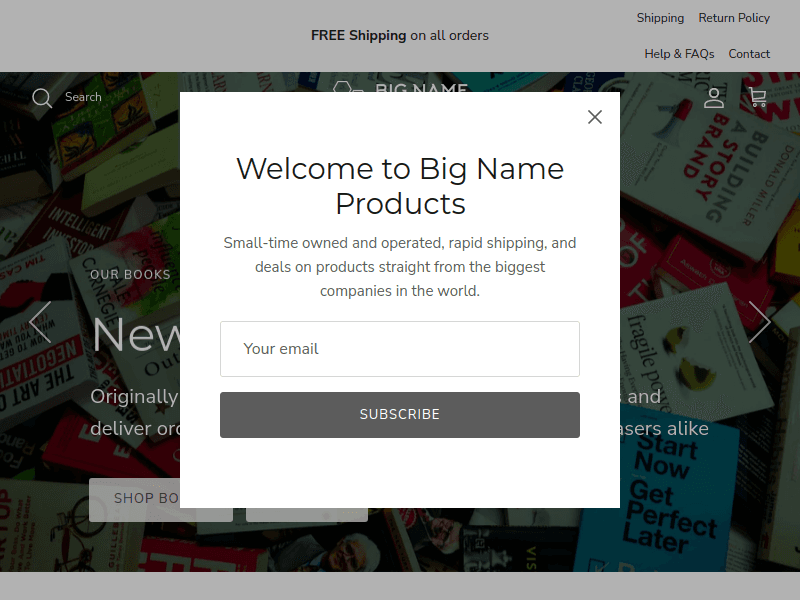Click the OUR BOOKS section label

pyautogui.click(x=130, y=274)
